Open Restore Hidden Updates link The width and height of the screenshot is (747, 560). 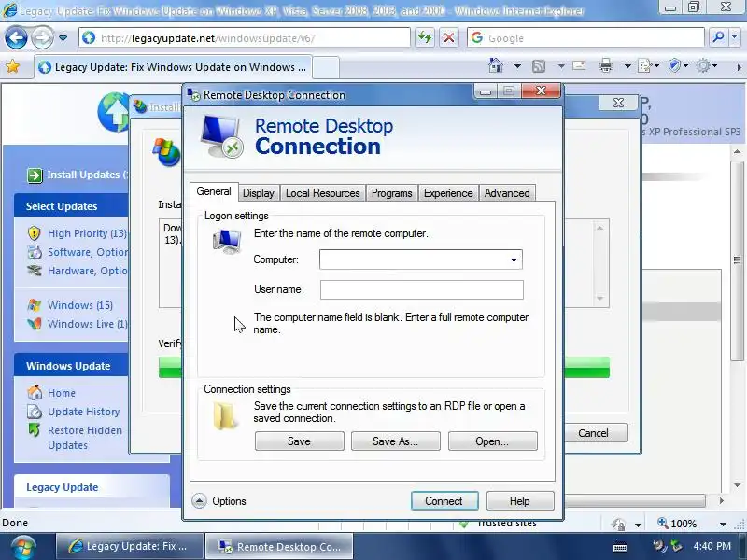pos(85,438)
